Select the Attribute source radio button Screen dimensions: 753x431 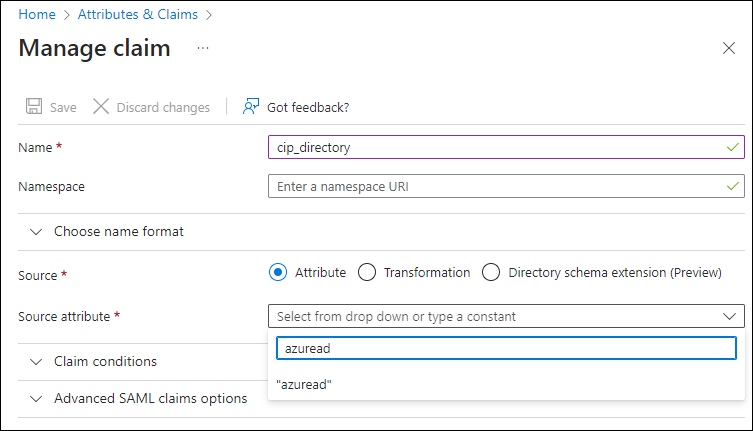coord(278,272)
